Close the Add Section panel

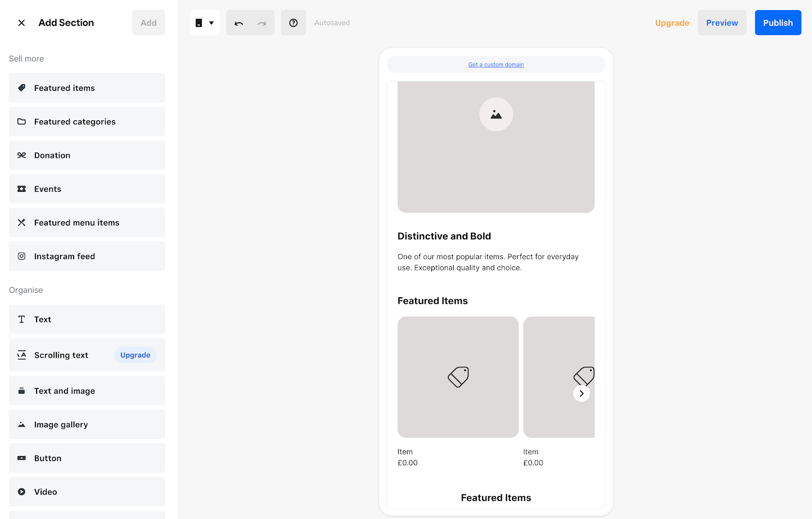click(x=21, y=22)
